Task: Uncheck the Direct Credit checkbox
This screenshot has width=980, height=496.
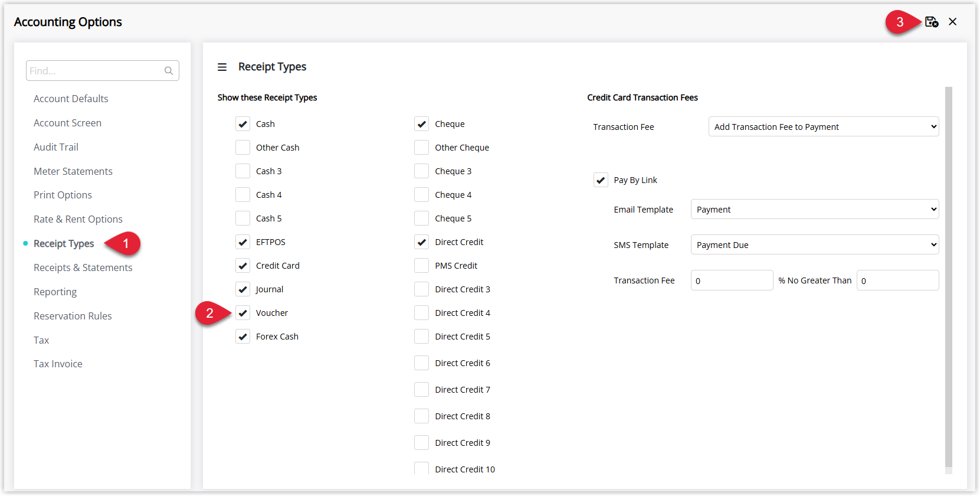Action: (x=421, y=242)
